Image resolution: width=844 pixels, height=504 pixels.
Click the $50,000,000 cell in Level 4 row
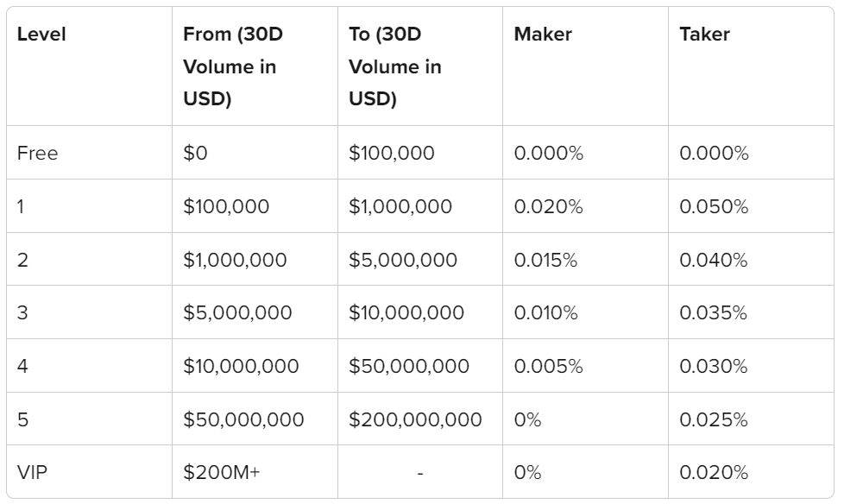click(408, 366)
